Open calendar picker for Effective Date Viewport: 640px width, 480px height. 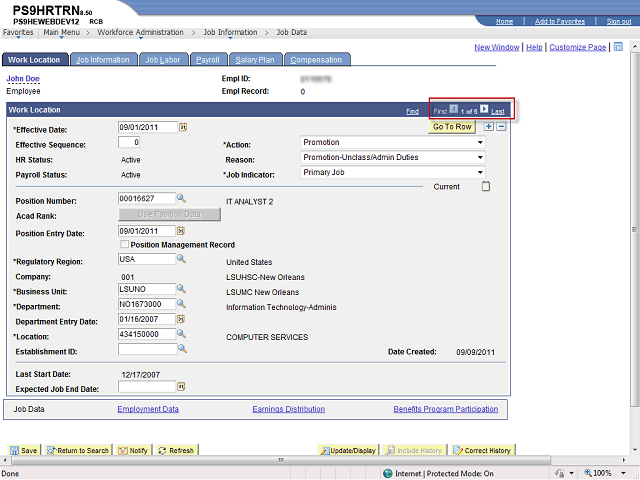[x=183, y=127]
